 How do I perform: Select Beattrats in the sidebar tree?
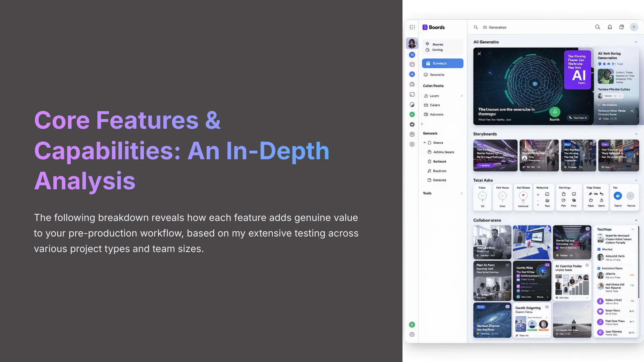point(437,171)
